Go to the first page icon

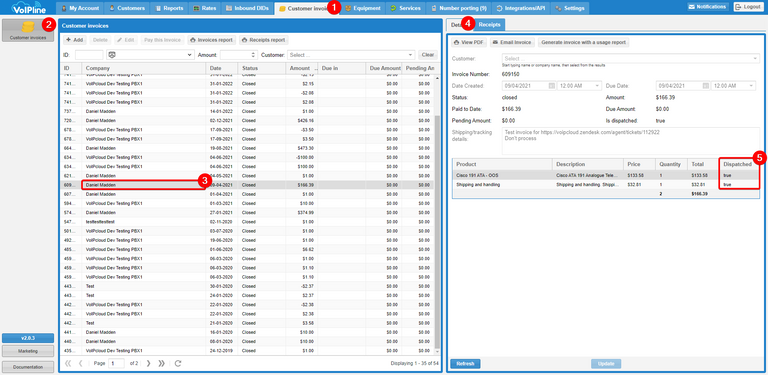coord(68,363)
